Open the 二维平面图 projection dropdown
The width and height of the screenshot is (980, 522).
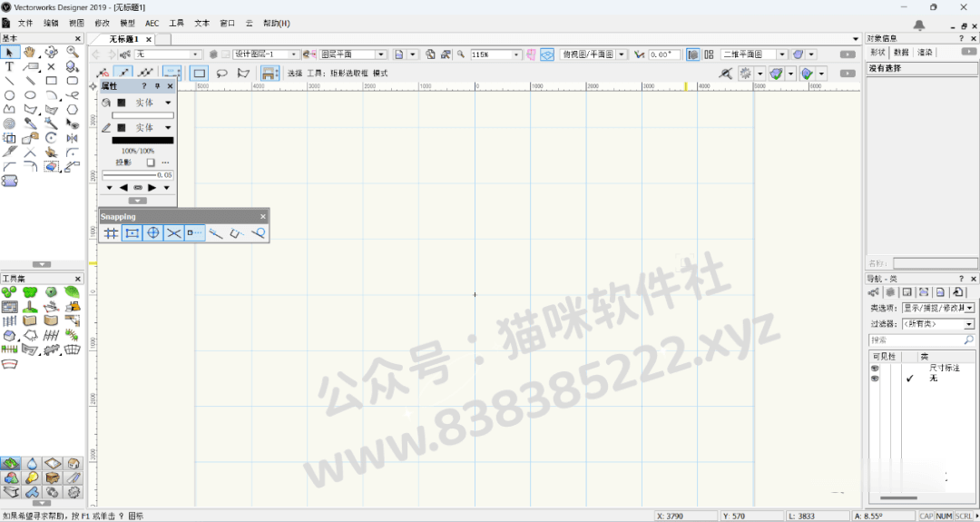click(754, 54)
